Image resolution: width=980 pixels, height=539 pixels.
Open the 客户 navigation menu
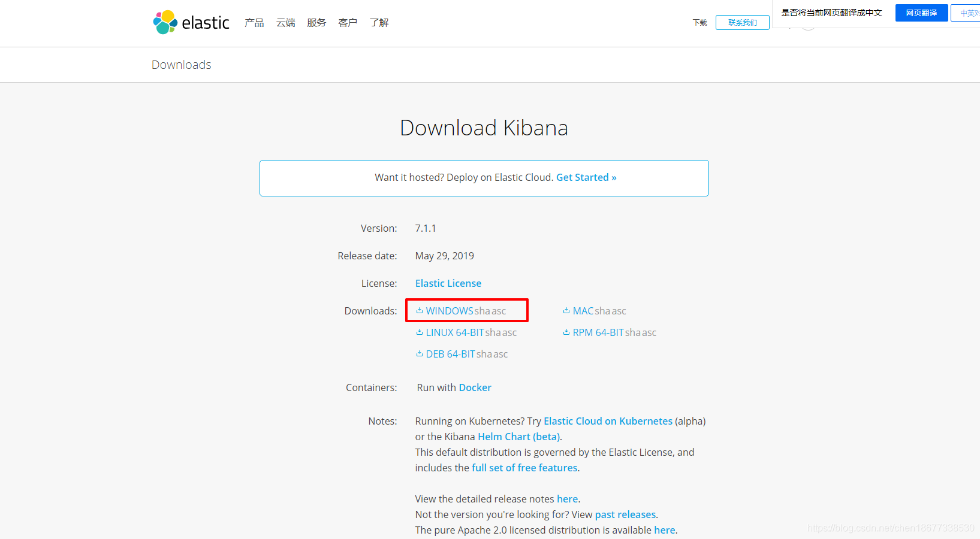(348, 22)
